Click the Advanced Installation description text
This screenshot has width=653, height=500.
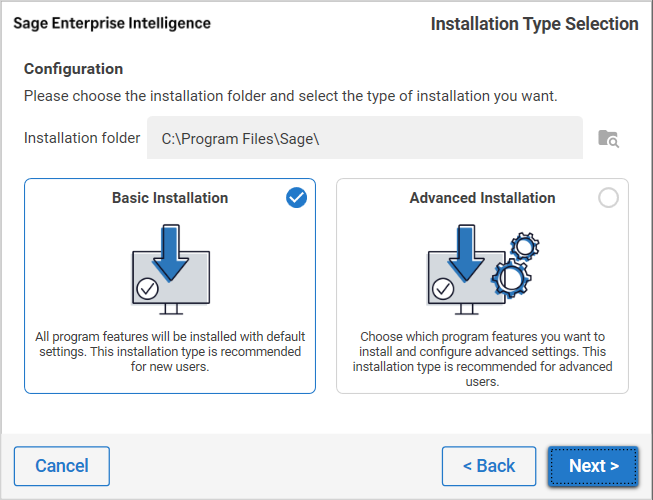pyautogui.click(x=482, y=359)
